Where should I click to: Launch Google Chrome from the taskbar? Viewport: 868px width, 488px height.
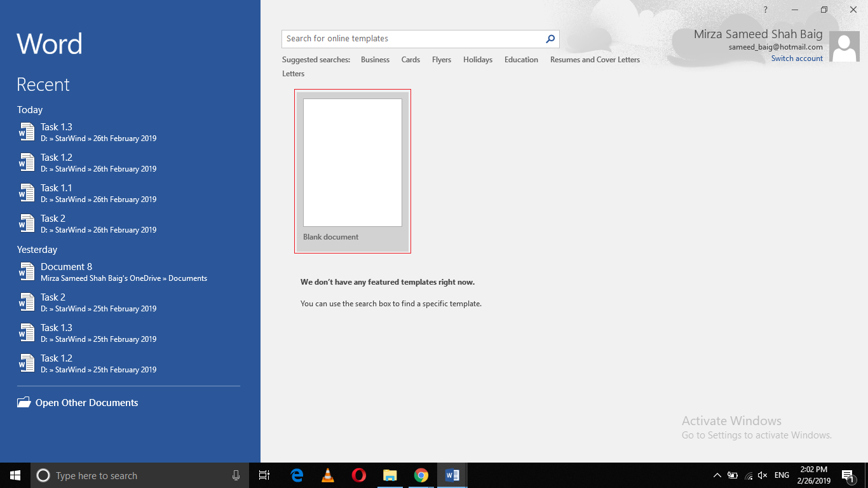click(421, 475)
